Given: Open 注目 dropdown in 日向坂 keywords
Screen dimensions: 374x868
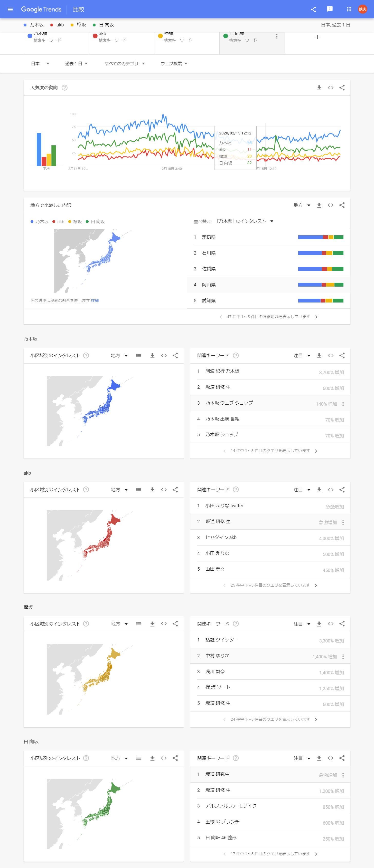Looking at the screenshot, I should click(x=302, y=758).
